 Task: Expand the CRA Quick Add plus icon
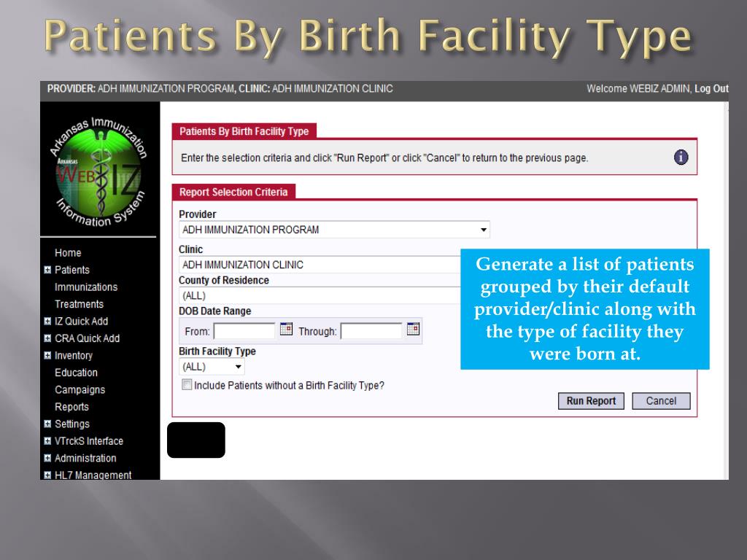coord(47,338)
